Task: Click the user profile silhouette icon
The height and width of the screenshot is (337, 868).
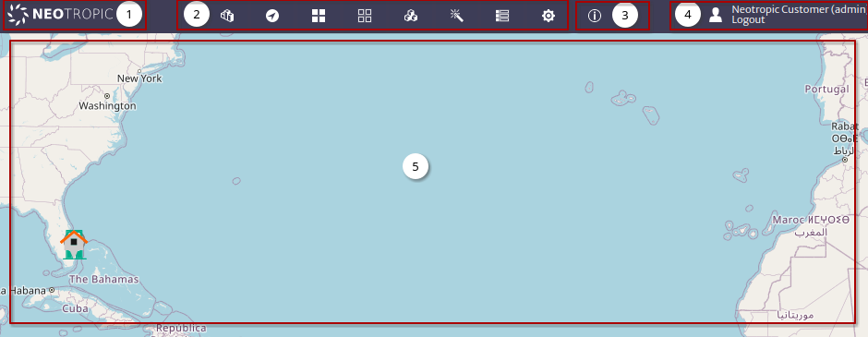Action: tap(716, 15)
